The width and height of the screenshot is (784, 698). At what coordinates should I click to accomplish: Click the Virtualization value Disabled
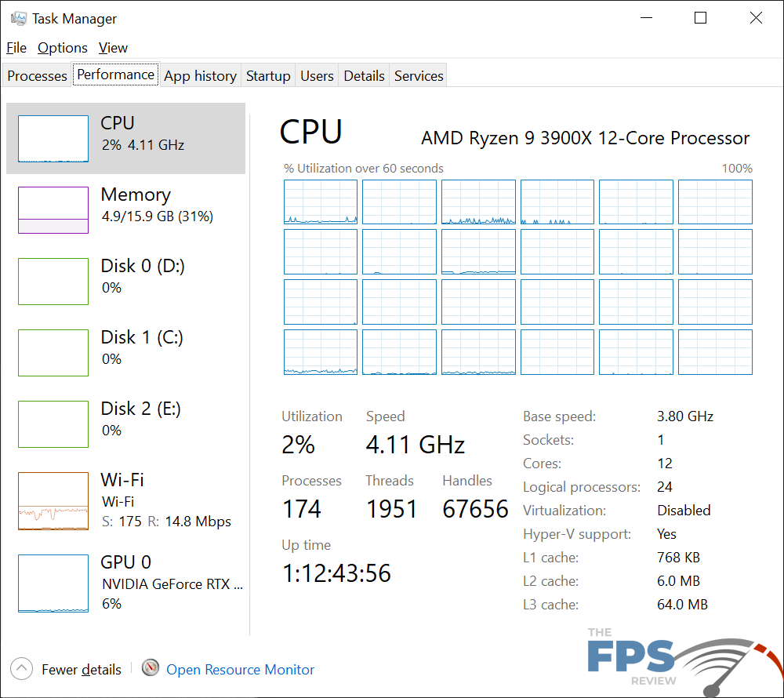(x=684, y=511)
